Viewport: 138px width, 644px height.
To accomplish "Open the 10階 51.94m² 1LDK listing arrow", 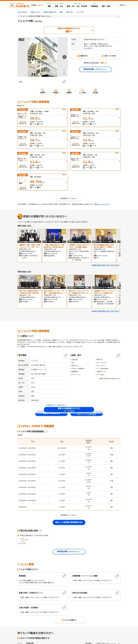I will [x=66, y=118].
